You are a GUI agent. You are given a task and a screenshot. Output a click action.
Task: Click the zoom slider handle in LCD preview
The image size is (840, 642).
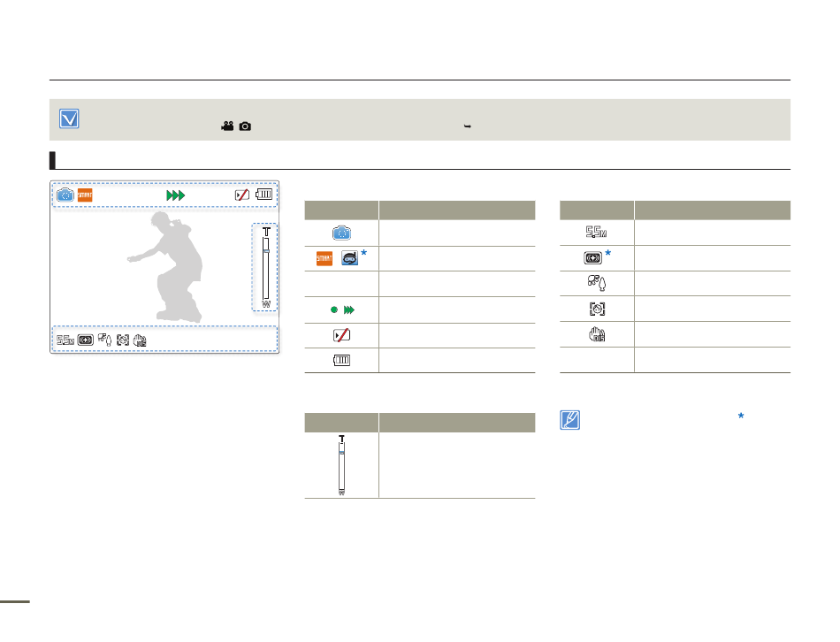coord(264,252)
